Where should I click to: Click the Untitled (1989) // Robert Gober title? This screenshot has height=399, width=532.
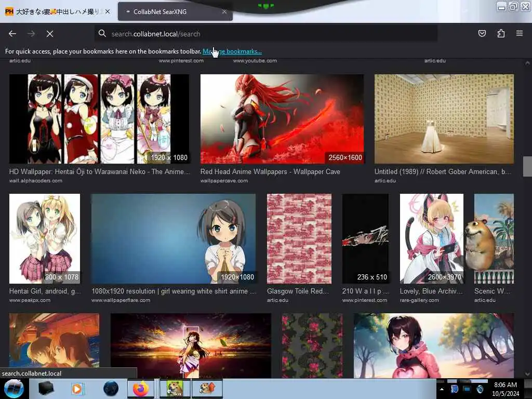[x=443, y=171]
